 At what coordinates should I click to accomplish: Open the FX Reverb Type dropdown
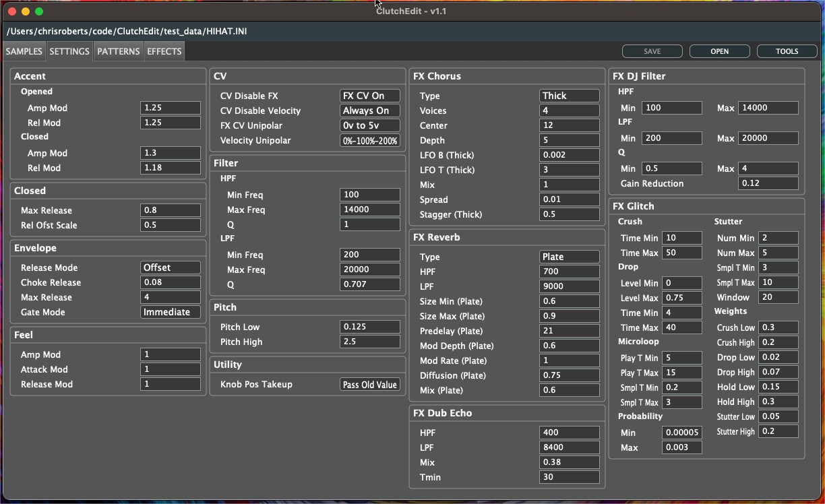570,257
